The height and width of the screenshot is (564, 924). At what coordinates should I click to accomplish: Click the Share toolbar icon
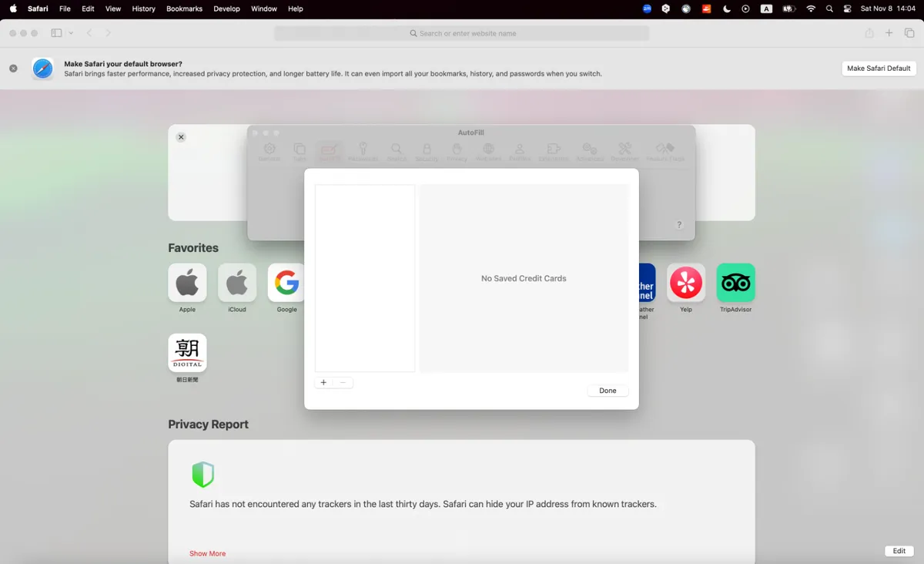pos(869,33)
